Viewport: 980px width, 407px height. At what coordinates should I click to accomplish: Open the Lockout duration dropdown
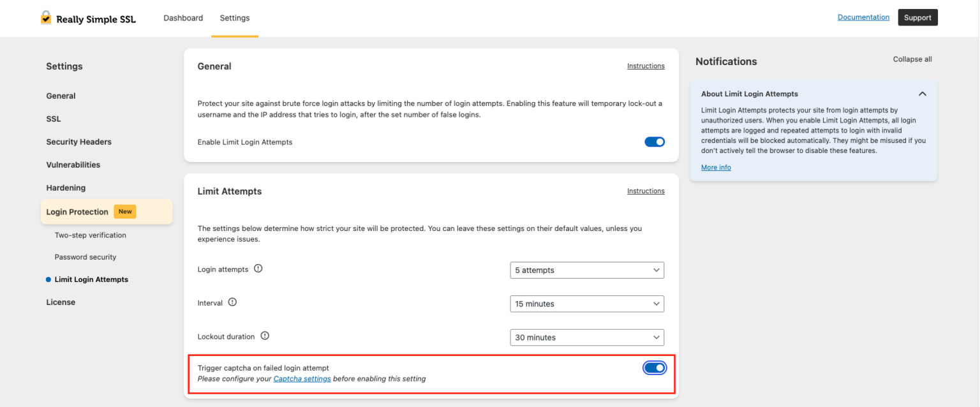[x=586, y=337]
